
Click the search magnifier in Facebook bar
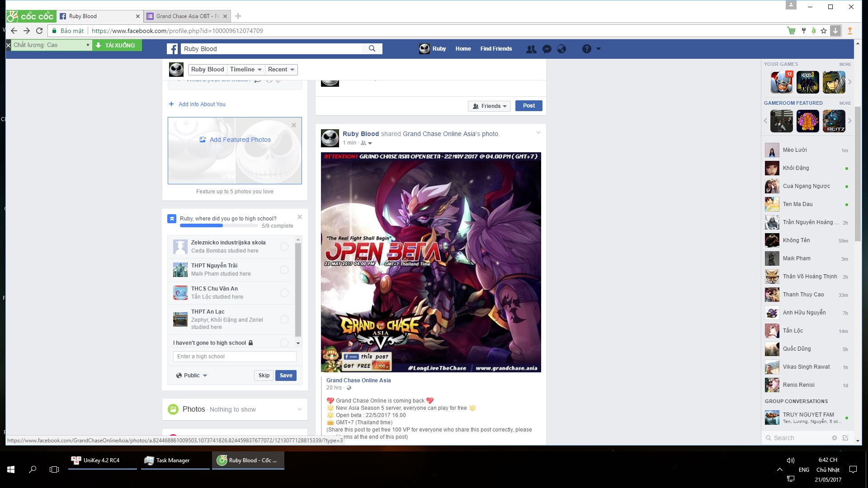coord(372,49)
